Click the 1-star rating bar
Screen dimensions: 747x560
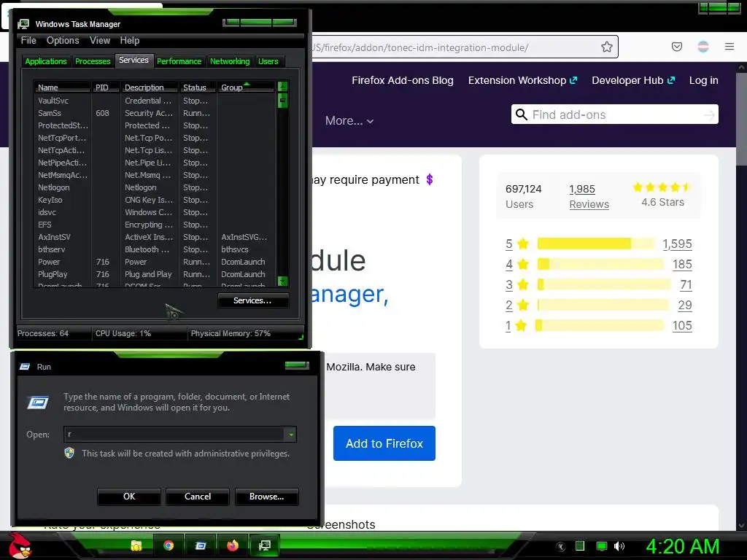pos(600,326)
